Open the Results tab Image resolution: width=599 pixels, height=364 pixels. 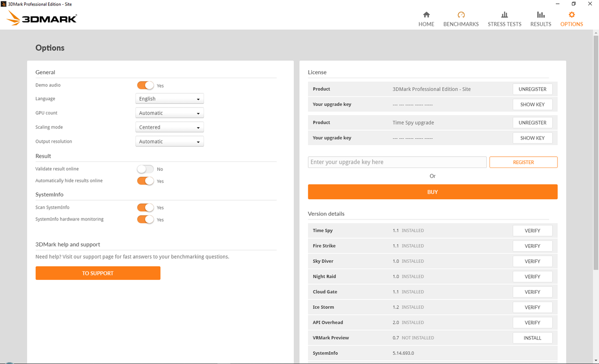click(541, 19)
